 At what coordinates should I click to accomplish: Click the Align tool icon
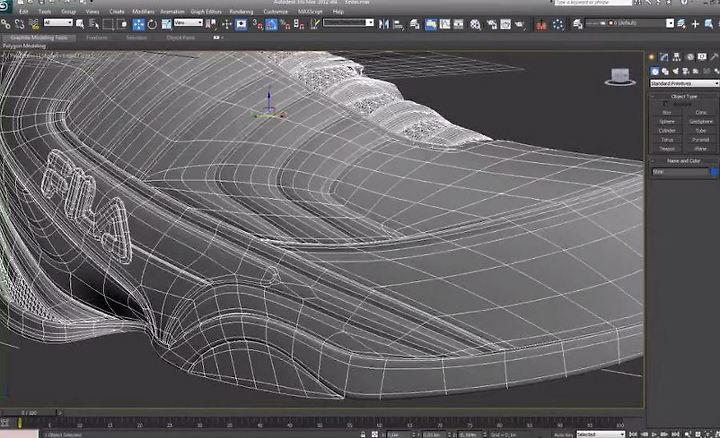coord(398,24)
